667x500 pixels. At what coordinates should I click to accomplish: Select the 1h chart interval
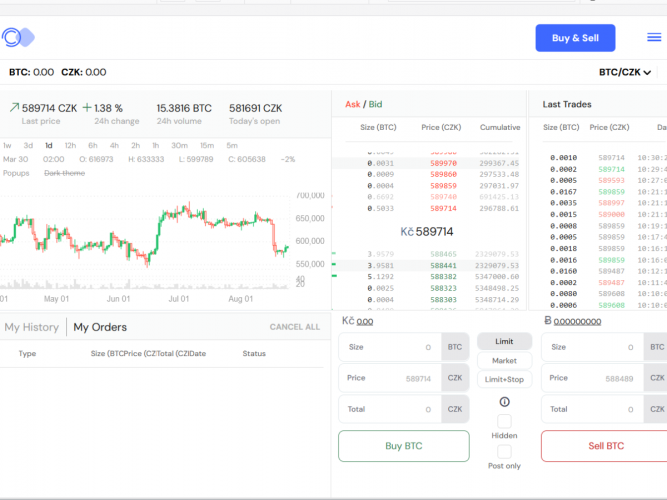point(156,146)
